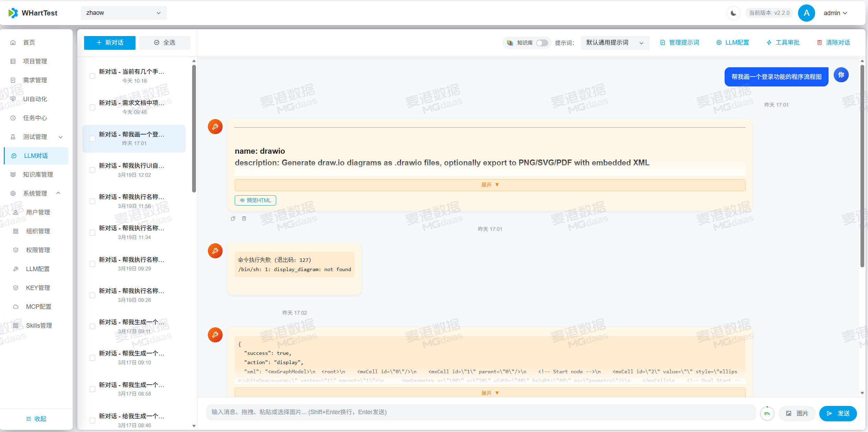Click the LLM配置 gear icon in toolbar
The image size is (868, 432).
[x=719, y=43]
